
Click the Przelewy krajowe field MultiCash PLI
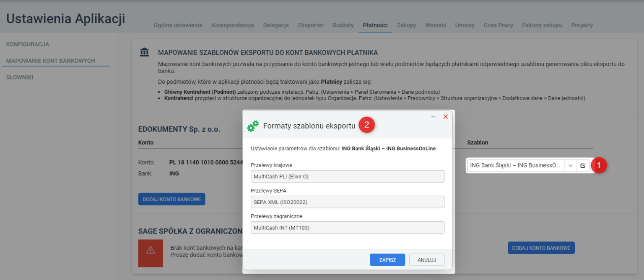point(347,176)
